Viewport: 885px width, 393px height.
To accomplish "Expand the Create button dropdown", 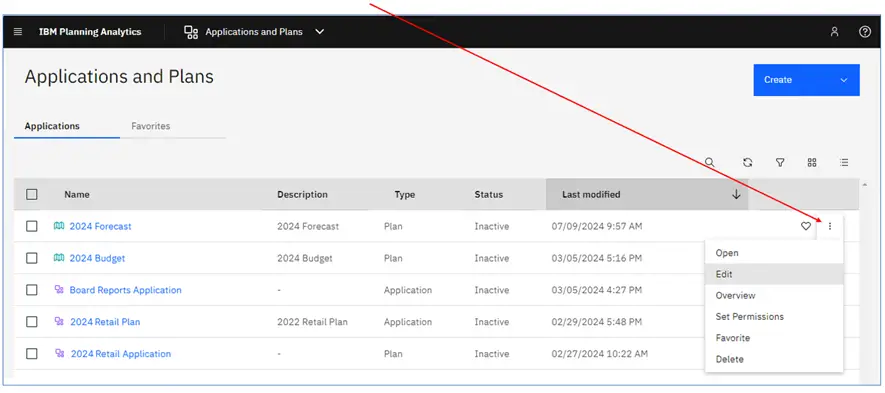I will (x=844, y=80).
